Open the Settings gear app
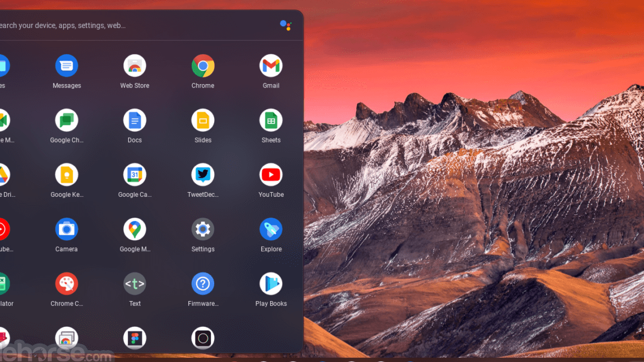The image size is (644, 362). (203, 230)
